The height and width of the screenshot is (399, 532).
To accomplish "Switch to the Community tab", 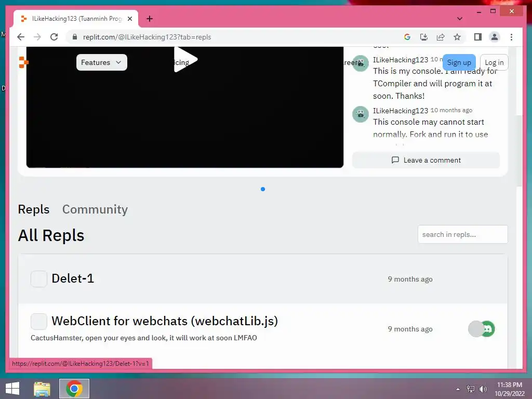I will [x=95, y=209].
